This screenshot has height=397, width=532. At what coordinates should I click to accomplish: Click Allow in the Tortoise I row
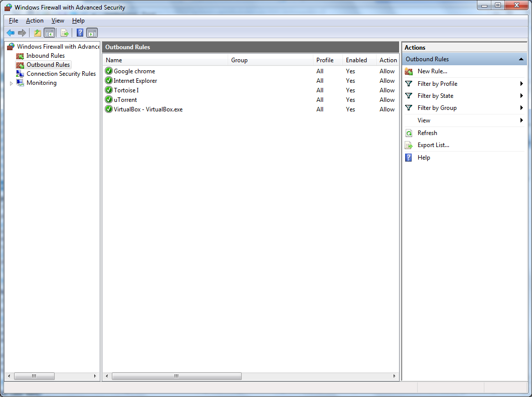coord(387,90)
